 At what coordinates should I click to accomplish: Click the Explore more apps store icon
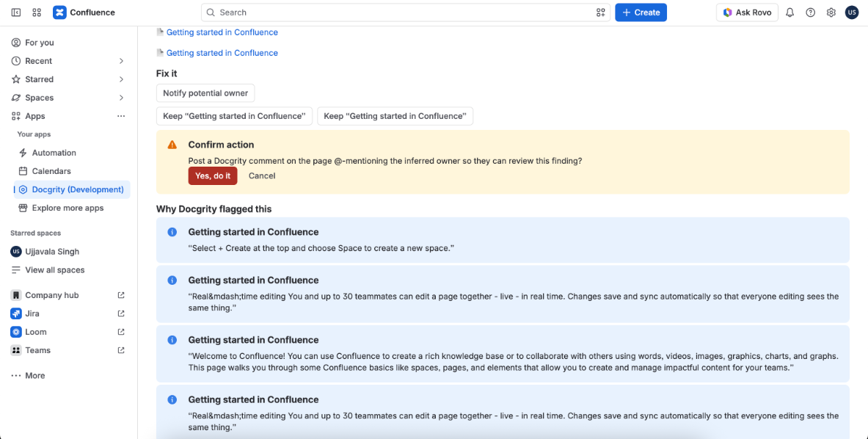point(23,208)
